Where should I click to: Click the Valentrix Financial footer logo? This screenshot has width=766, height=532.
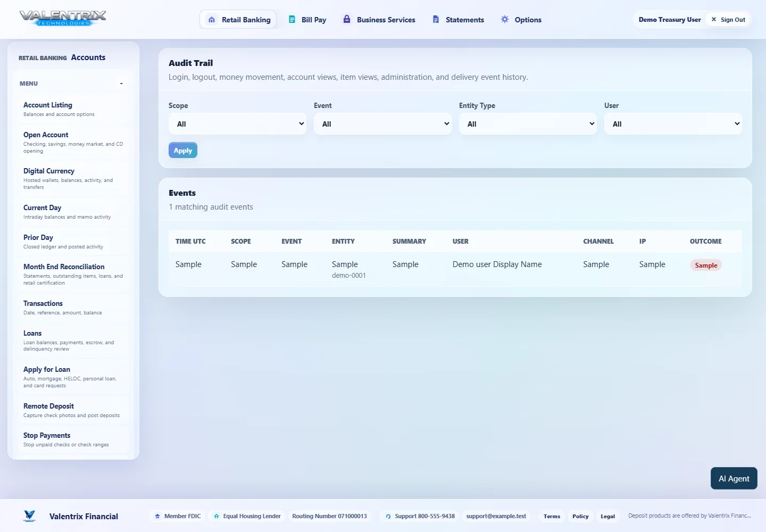[30, 516]
